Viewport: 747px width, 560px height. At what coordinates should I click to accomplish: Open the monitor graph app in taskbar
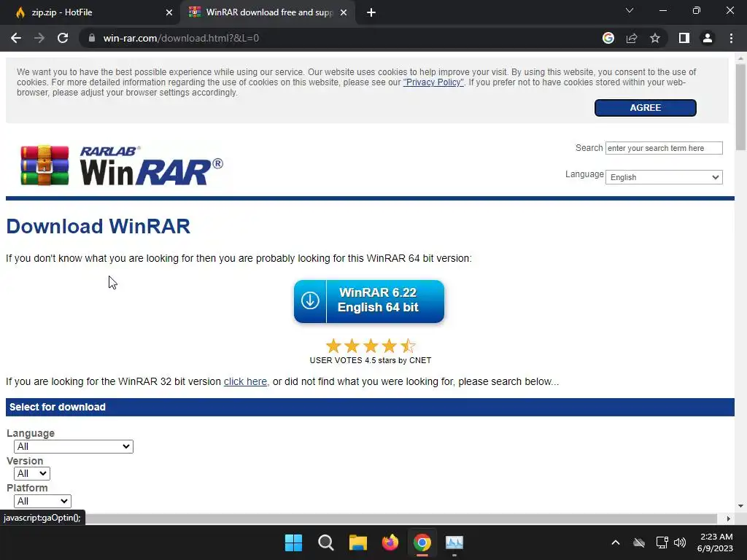coord(454,542)
